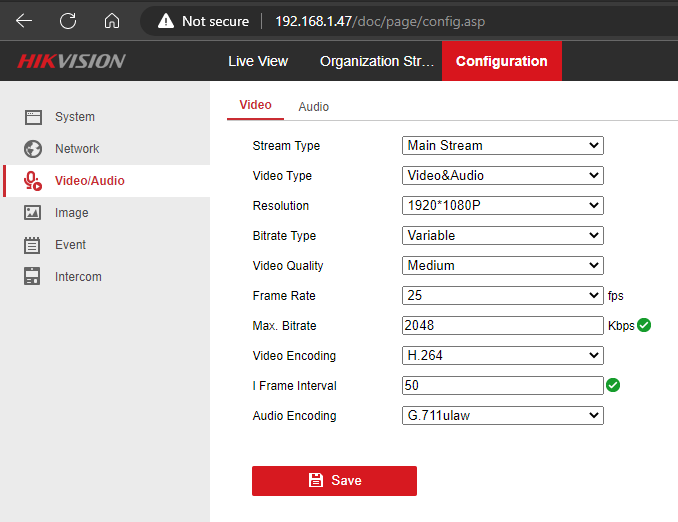Click the Max. Bitrate input field
The height and width of the screenshot is (522, 678).
coord(502,326)
